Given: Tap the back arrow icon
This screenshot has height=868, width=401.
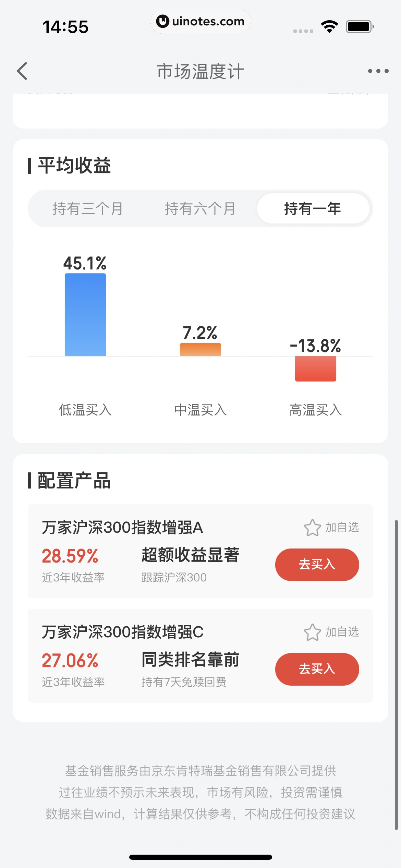Looking at the screenshot, I should tap(23, 71).
